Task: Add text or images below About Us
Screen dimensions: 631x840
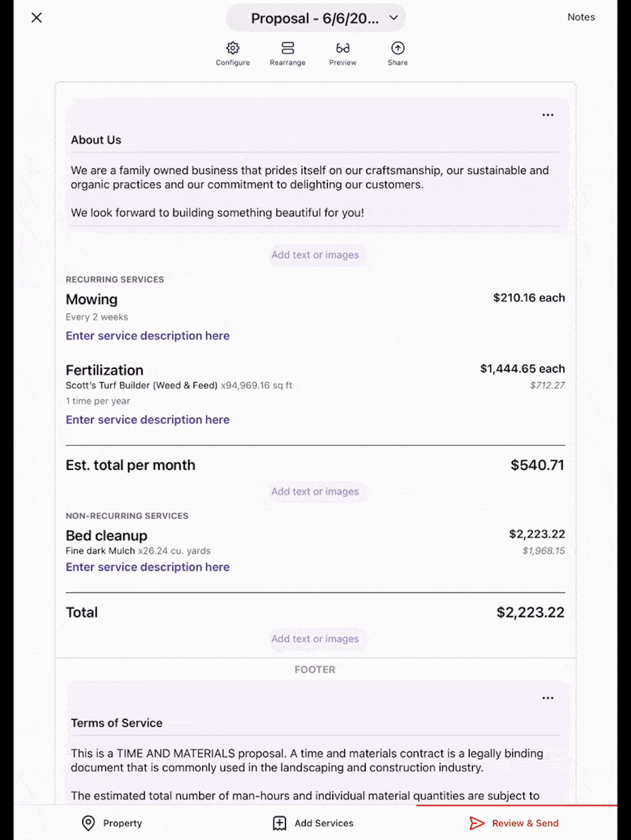Action: 315,255
